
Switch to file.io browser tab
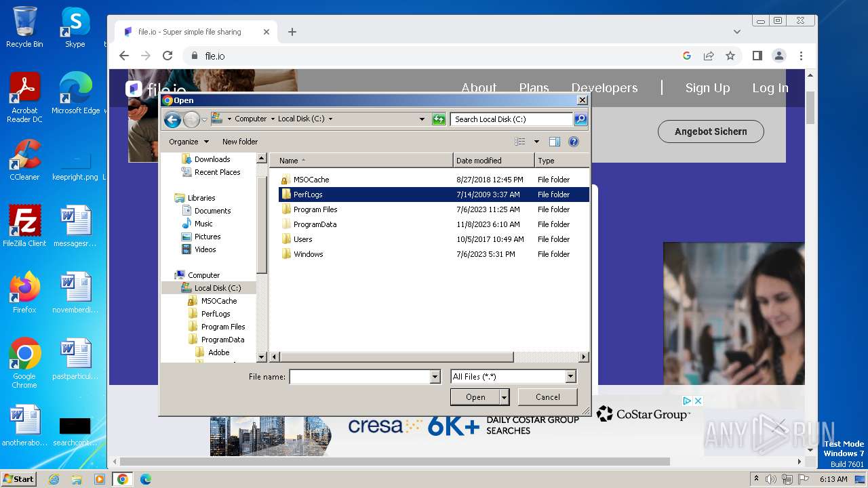tap(195, 32)
